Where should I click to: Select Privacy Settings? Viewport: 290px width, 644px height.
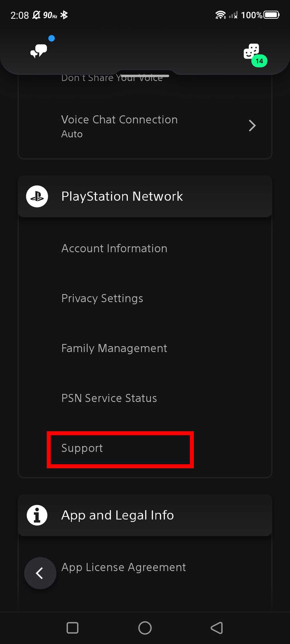point(102,298)
